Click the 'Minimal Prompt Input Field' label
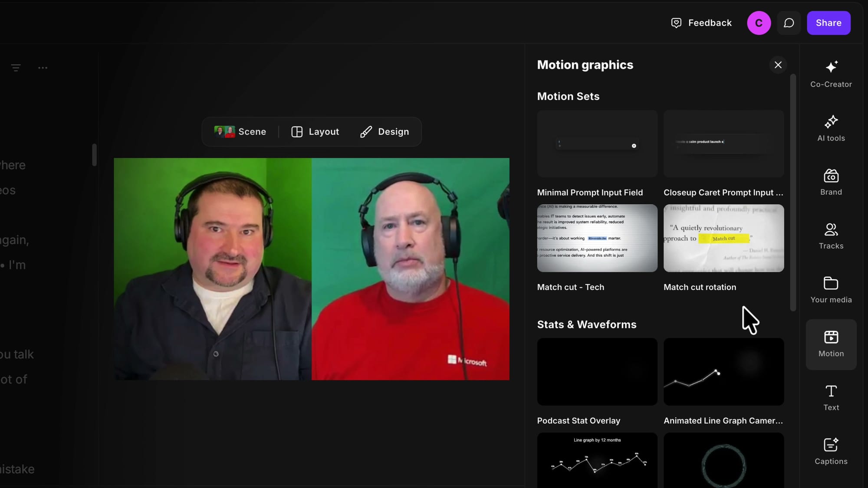Viewport: 868px width, 488px height. [x=590, y=193]
